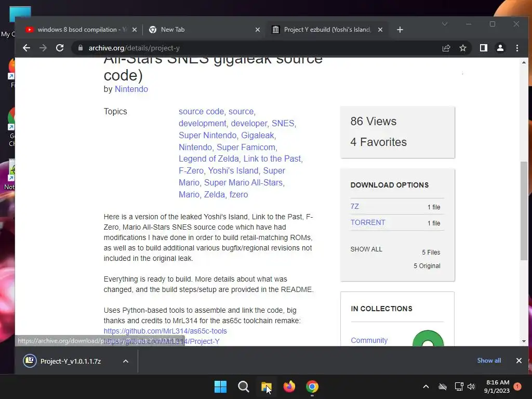Click the '86 Views' statistic
The height and width of the screenshot is (399, 532).
click(373, 122)
